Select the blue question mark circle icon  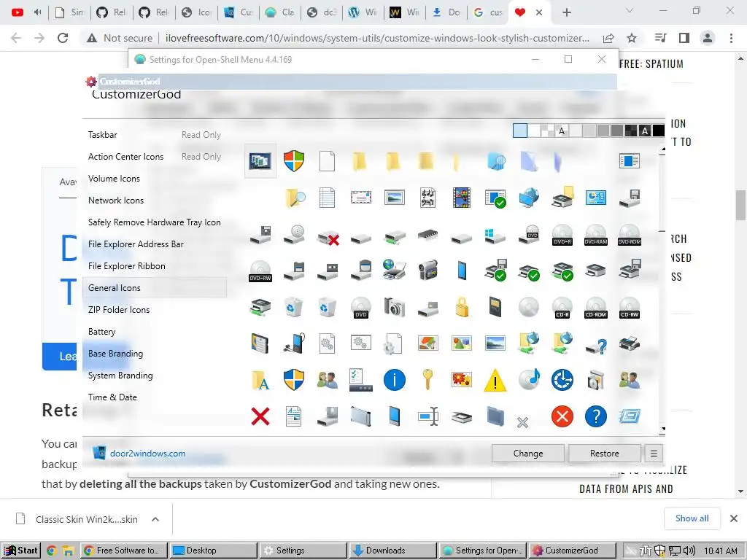click(x=596, y=416)
